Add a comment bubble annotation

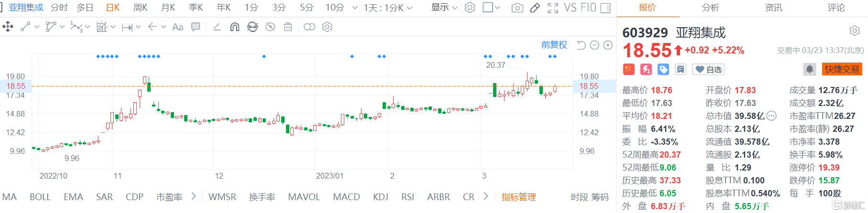[x=196, y=27]
